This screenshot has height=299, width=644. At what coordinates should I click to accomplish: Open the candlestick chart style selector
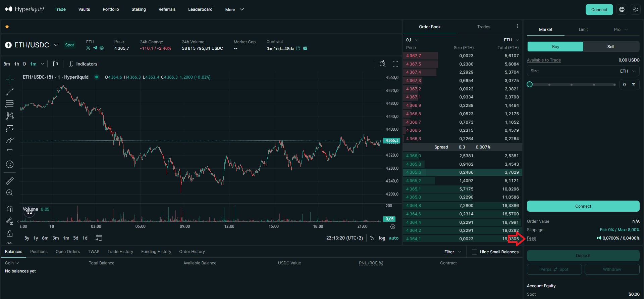[x=55, y=64]
